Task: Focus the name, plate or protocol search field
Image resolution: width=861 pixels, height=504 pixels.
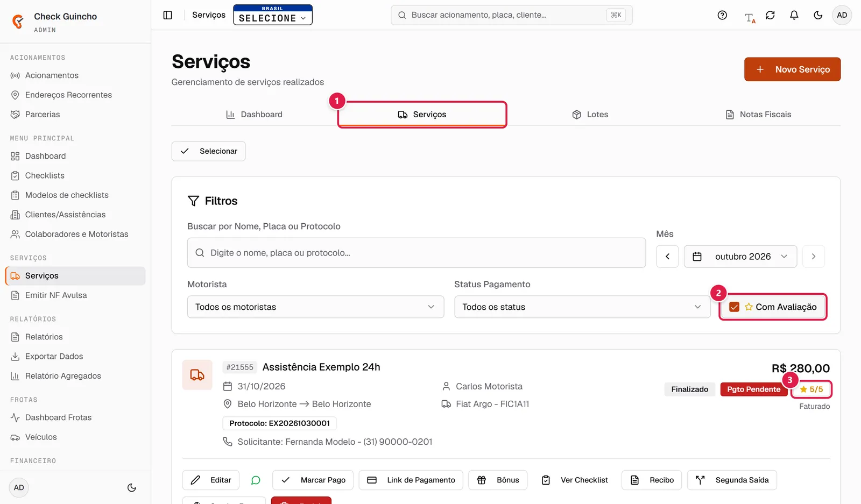Action: [x=417, y=253]
